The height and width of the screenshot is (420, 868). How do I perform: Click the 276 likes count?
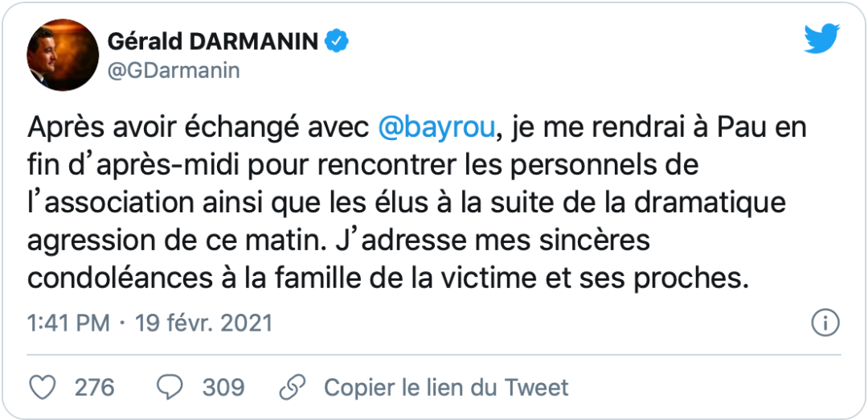coord(95,387)
